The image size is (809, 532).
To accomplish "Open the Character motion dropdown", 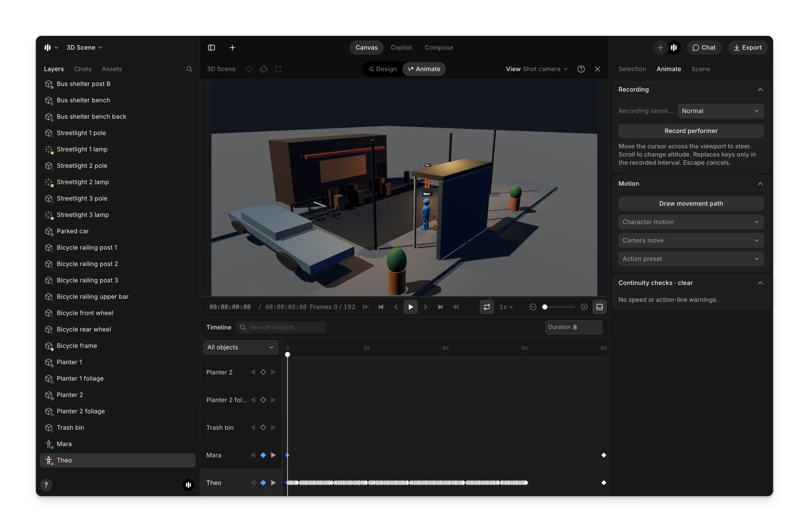I will tap(691, 222).
